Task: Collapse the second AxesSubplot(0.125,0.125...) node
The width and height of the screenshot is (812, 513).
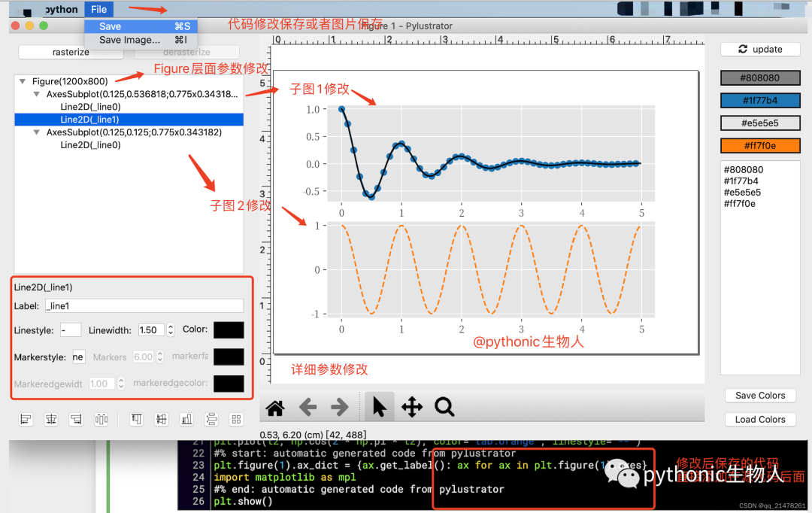Action: (36, 132)
